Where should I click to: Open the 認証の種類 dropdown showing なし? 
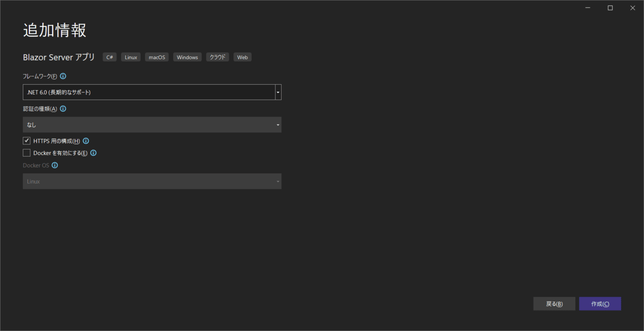coord(152,124)
